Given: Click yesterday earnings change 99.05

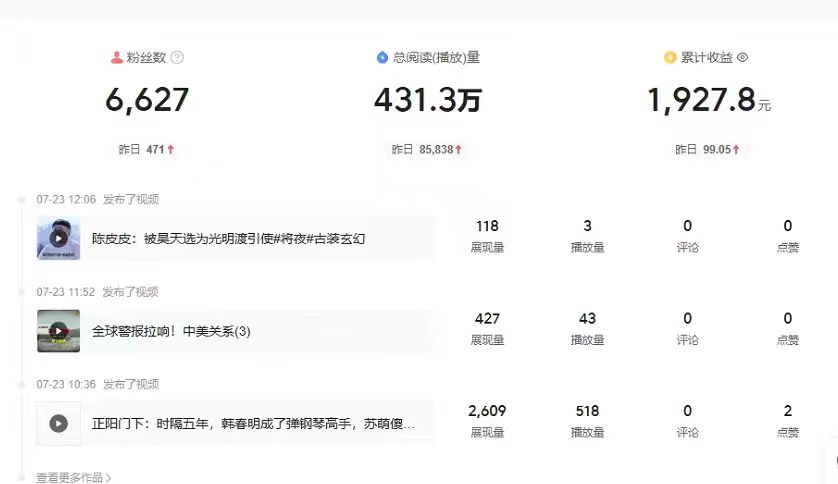Looking at the screenshot, I should point(717,150).
